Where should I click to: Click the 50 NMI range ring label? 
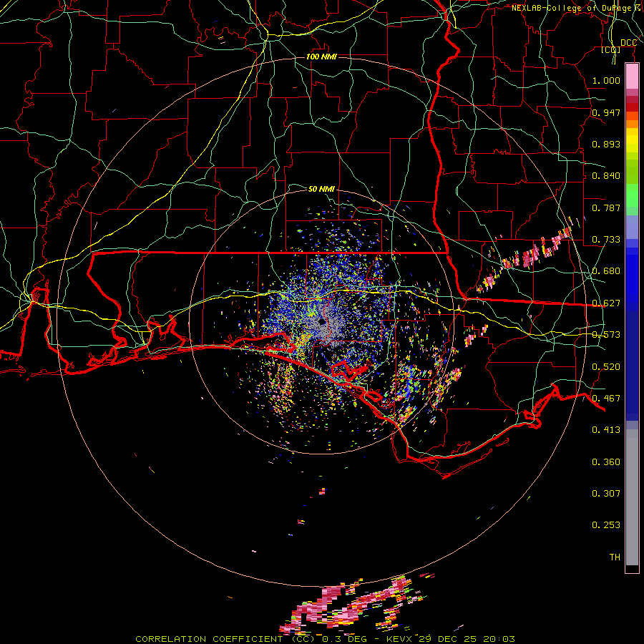[321, 189]
